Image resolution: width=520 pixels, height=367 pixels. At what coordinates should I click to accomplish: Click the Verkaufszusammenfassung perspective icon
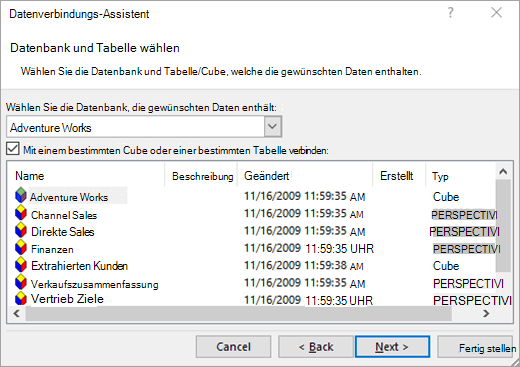pos(21,282)
